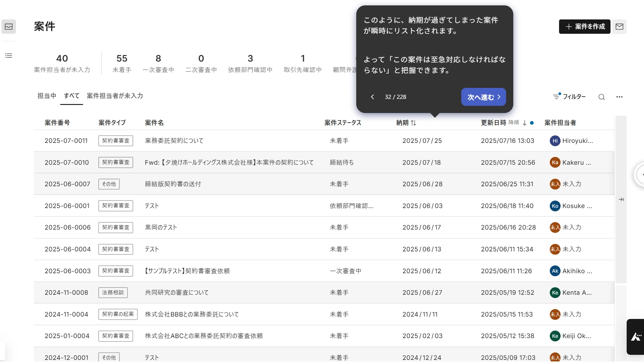Image resolution: width=644 pixels, height=362 pixels.
Task: Open the inbox tray icon in the sidebar
Action: click(9, 27)
